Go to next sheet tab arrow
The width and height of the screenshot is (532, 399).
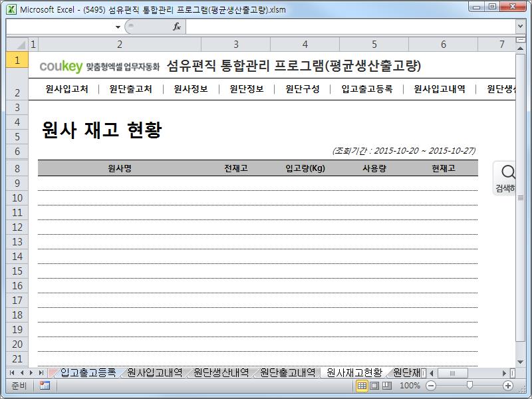[31, 373]
